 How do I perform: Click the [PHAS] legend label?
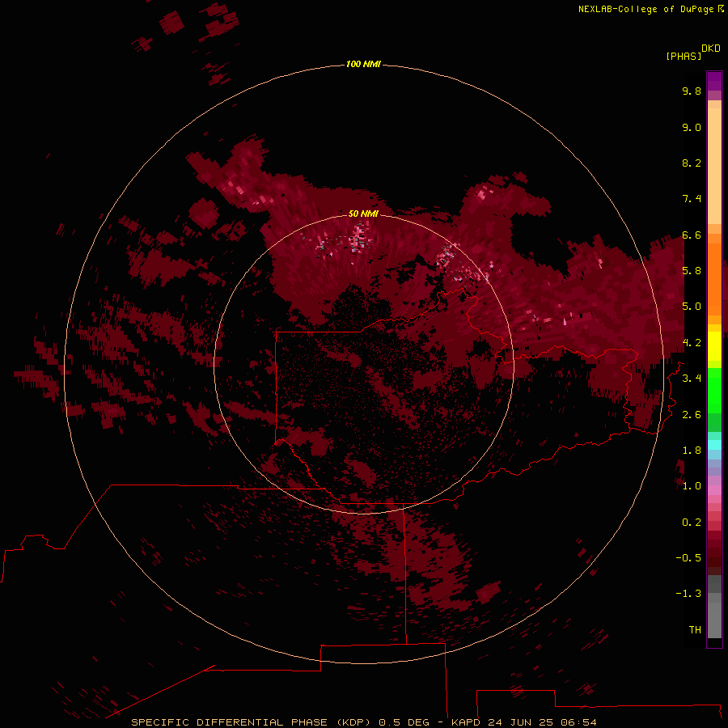coord(684,57)
